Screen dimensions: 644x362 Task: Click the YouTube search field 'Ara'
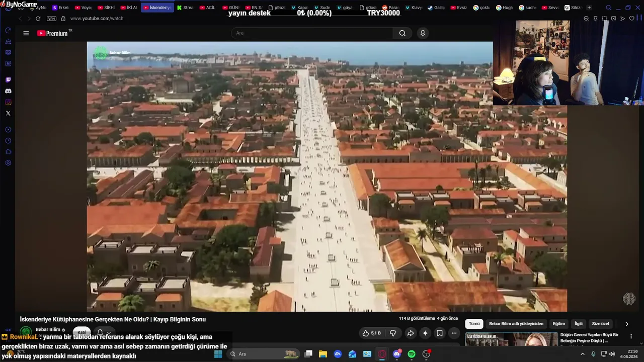[312, 33]
